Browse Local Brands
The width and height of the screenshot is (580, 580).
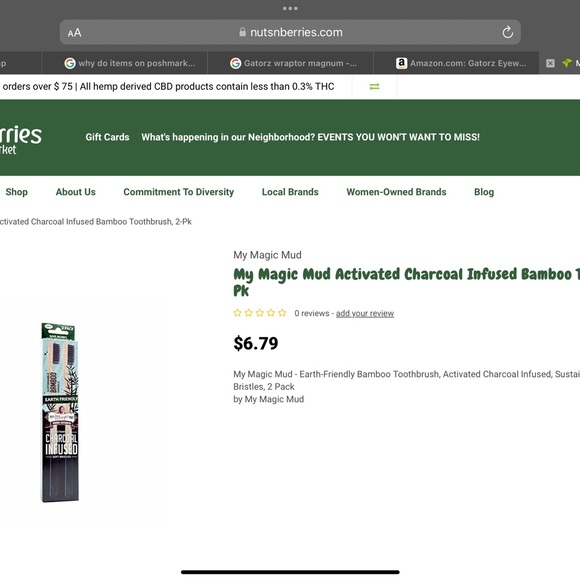point(290,192)
